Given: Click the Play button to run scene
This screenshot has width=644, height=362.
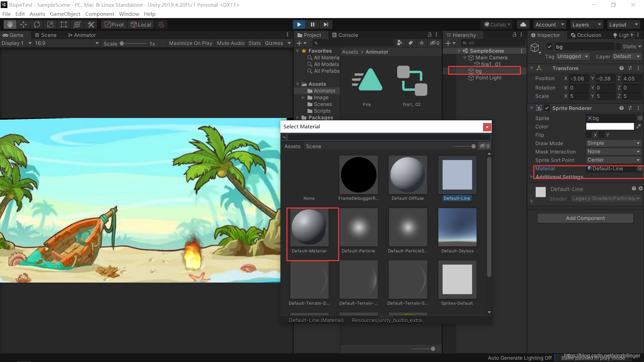Looking at the screenshot, I should 299,24.
